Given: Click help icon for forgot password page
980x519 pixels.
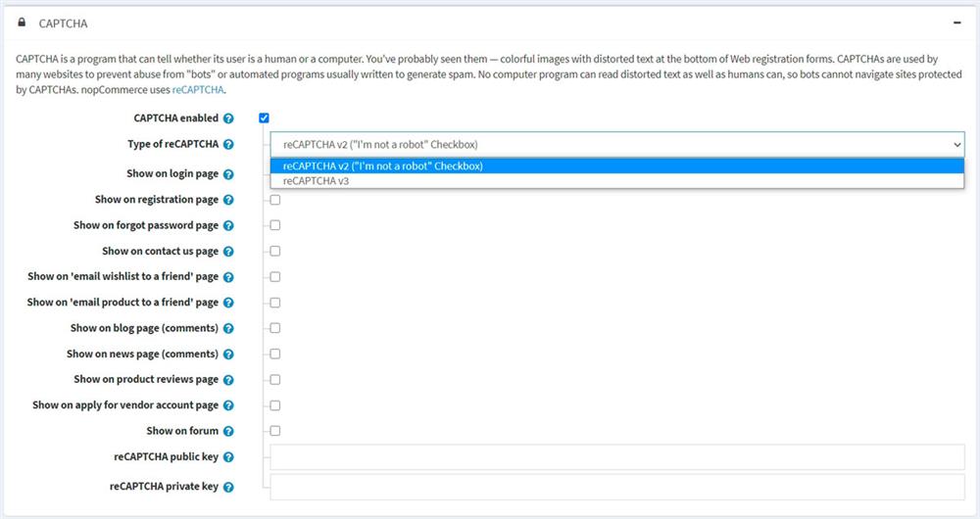Looking at the screenshot, I should 228,225.
